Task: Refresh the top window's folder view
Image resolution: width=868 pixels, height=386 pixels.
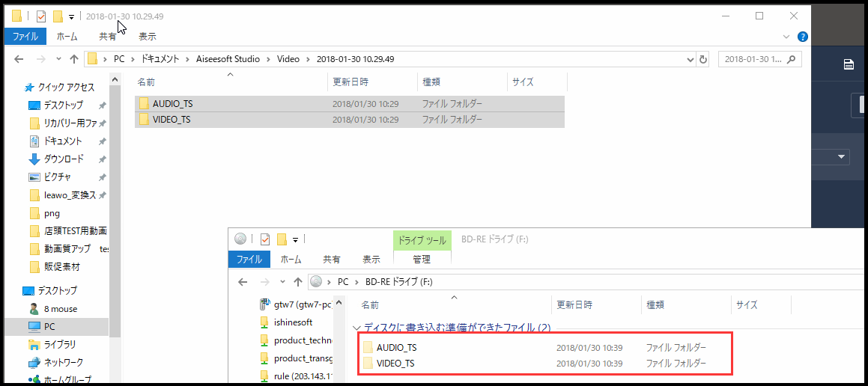Action: (703, 59)
